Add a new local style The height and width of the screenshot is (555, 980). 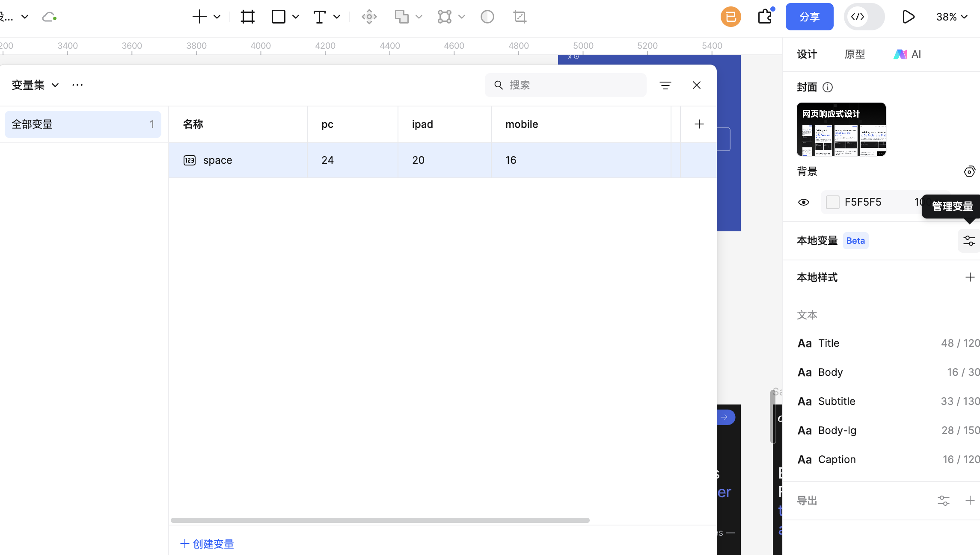coord(970,277)
